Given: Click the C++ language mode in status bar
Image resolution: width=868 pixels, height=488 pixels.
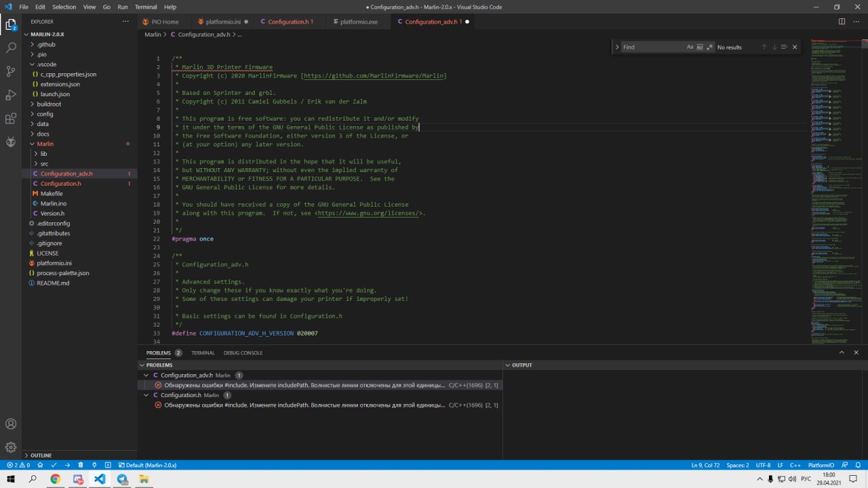Looking at the screenshot, I should pos(795,466).
